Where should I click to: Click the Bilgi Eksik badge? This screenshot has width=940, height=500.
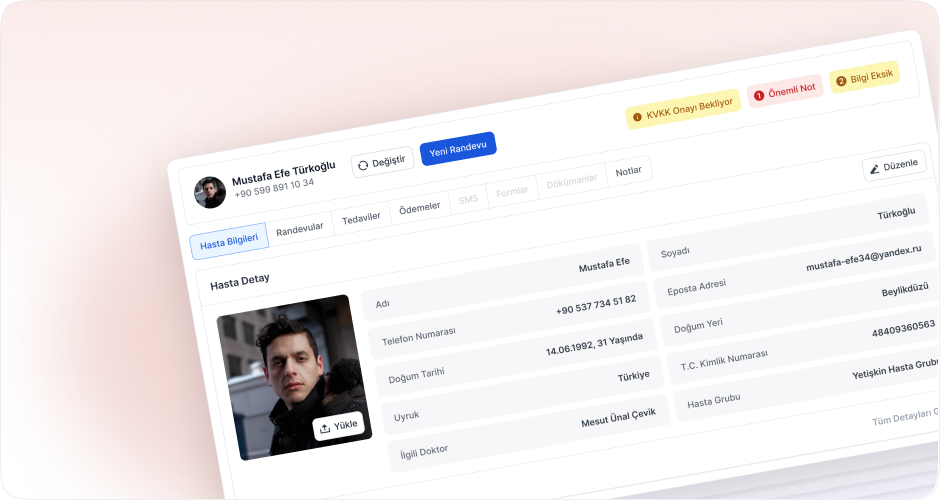click(x=865, y=77)
